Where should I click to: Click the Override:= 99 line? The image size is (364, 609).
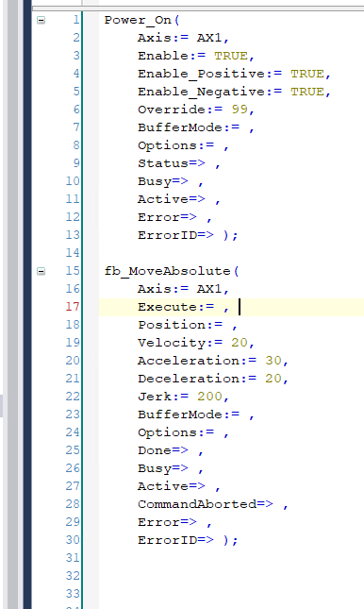tap(196, 110)
